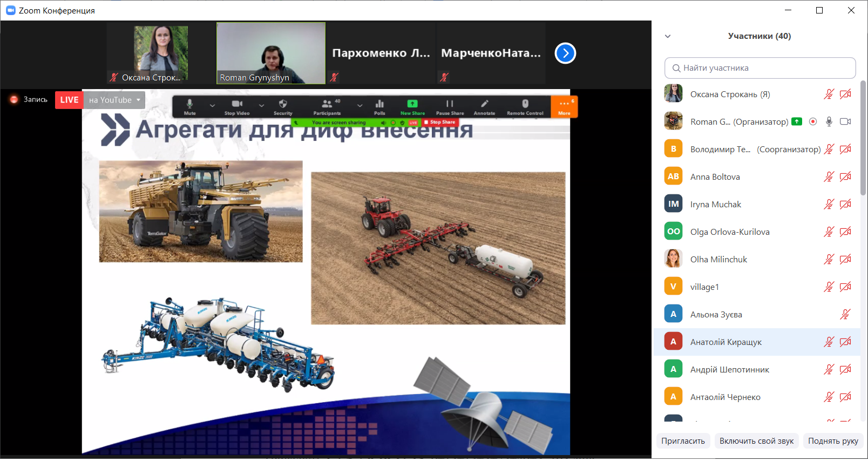Open audio options arrow beside Mute
The width and height of the screenshot is (868, 461).
click(x=212, y=105)
